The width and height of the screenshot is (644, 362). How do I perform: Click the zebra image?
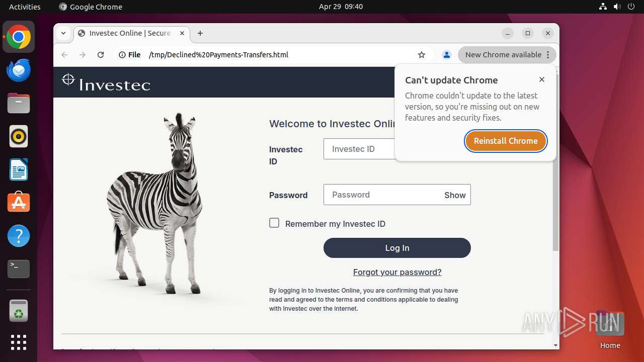point(155,204)
